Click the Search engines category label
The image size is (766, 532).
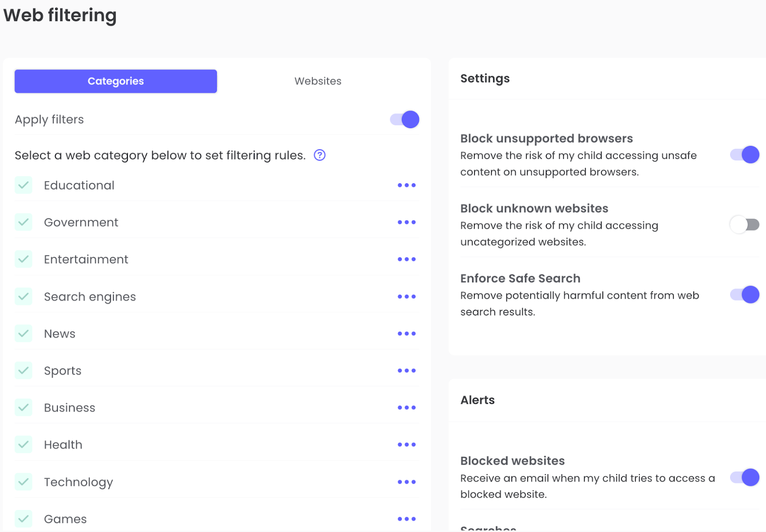pos(90,297)
